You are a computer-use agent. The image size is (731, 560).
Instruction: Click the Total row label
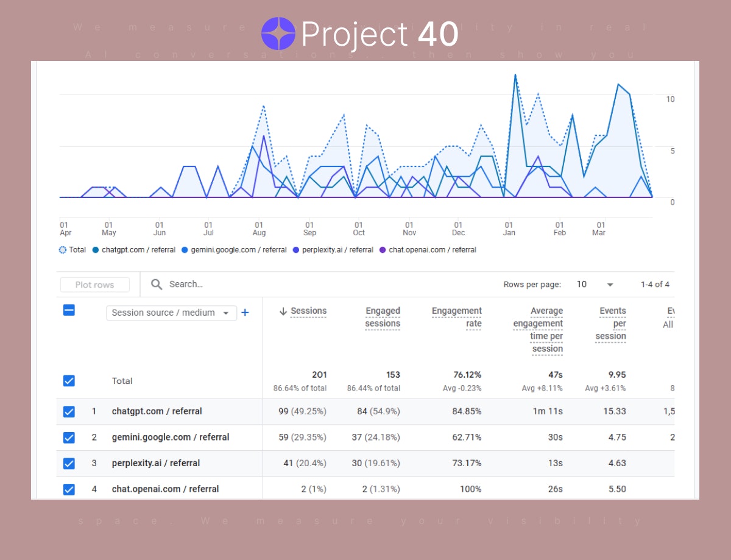(122, 381)
